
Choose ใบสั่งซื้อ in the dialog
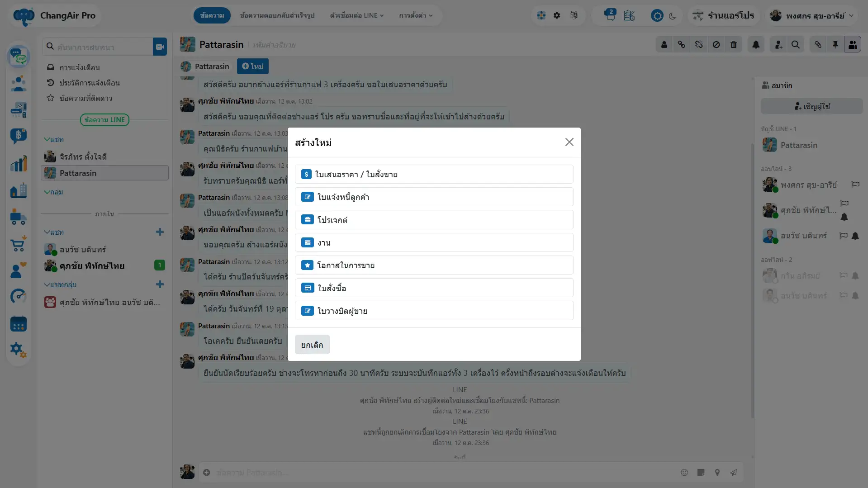434,288
